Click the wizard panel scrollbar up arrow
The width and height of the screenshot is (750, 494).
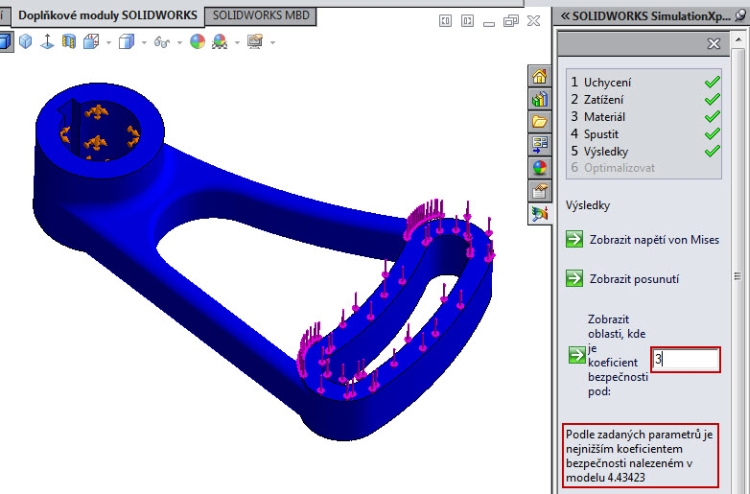tap(739, 40)
